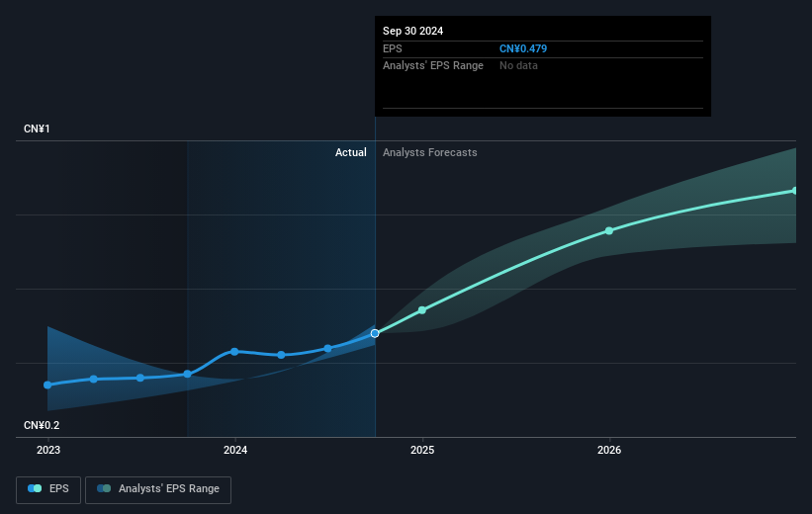Click the No data range value
812x514 pixels.
tap(518, 66)
